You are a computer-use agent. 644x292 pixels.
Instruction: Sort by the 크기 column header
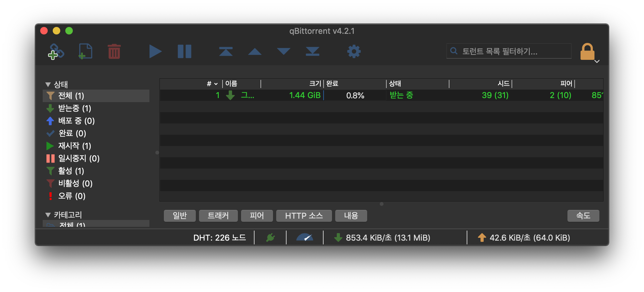click(x=292, y=84)
